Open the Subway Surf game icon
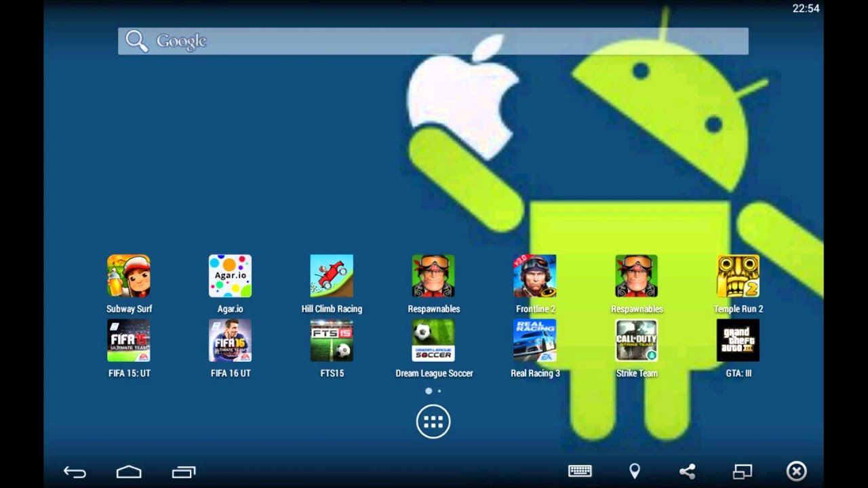The height and width of the screenshot is (488, 868). [129, 276]
